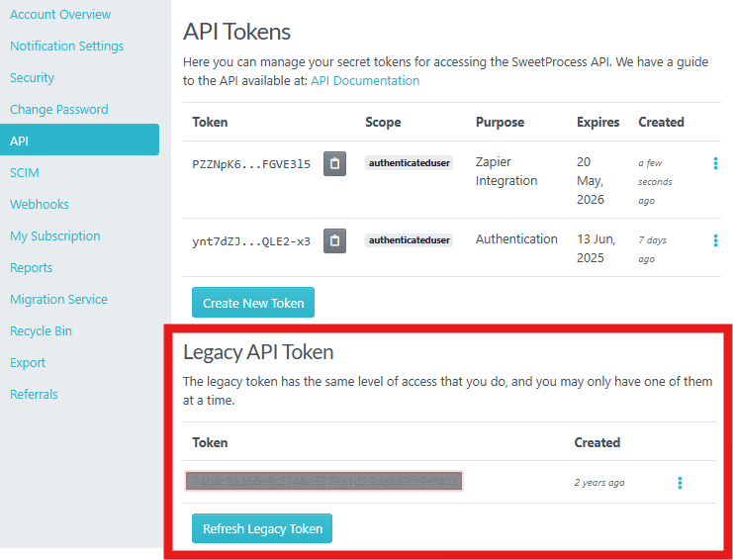The height and width of the screenshot is (560, 733).
Task: Open options menu for Authentication token
Action: (x=715, y=240)
